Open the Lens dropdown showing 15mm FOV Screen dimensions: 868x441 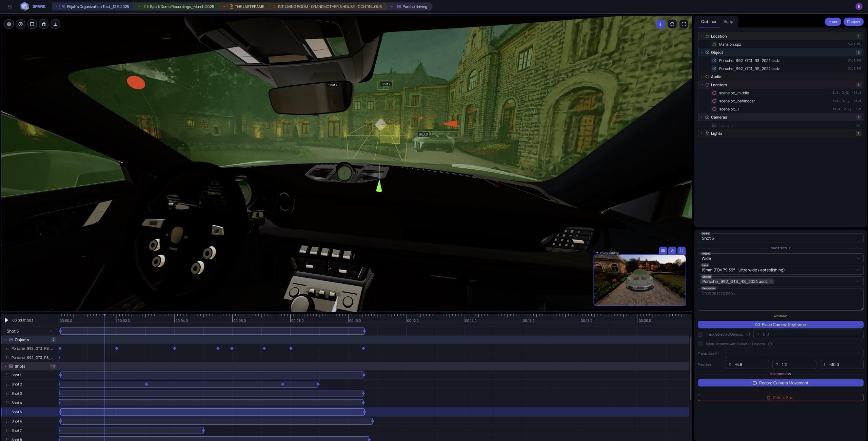point(780,270)
